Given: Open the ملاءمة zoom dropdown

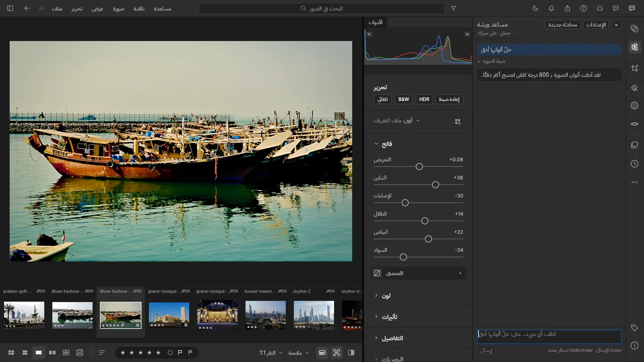Looking at the screenshot, I should click(298, 353).
